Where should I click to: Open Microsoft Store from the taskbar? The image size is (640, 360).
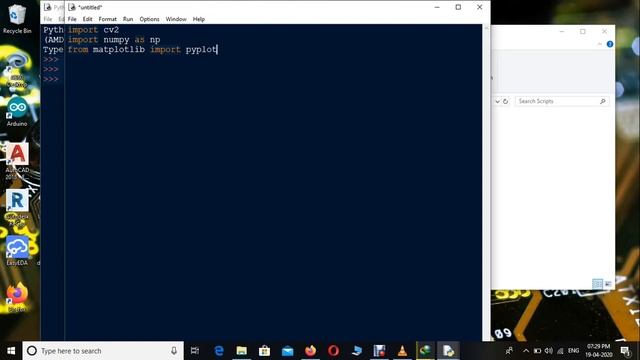264,351
